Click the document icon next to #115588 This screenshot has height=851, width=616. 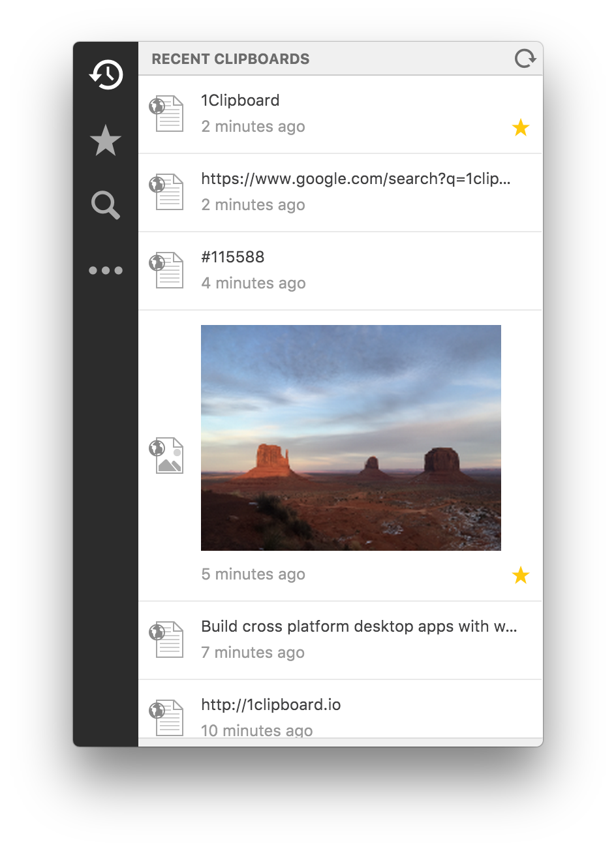[x=166, y=270]
